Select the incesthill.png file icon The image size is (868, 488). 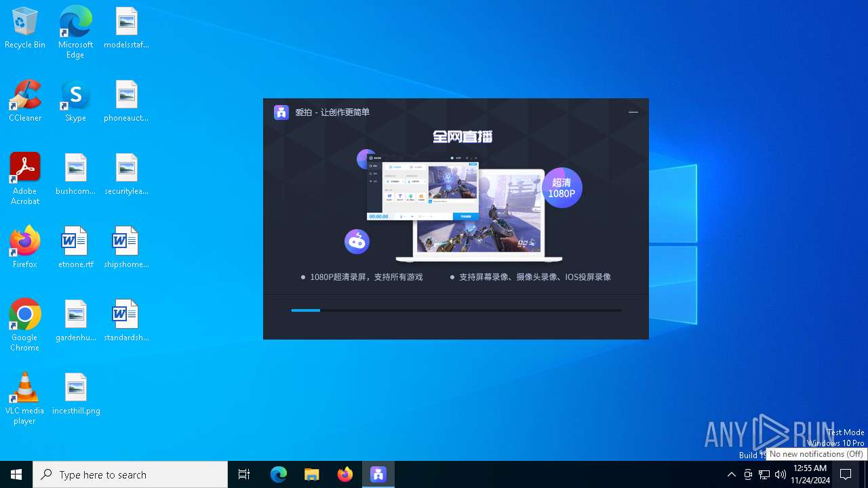click(x=75, y=394)
